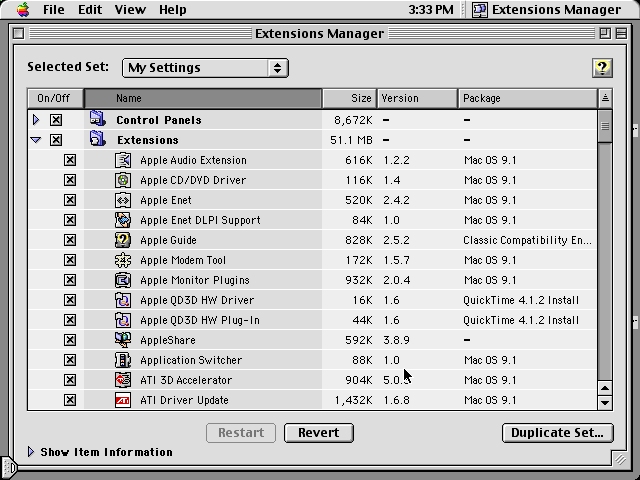Sort by the Package column header

point(528,98)
